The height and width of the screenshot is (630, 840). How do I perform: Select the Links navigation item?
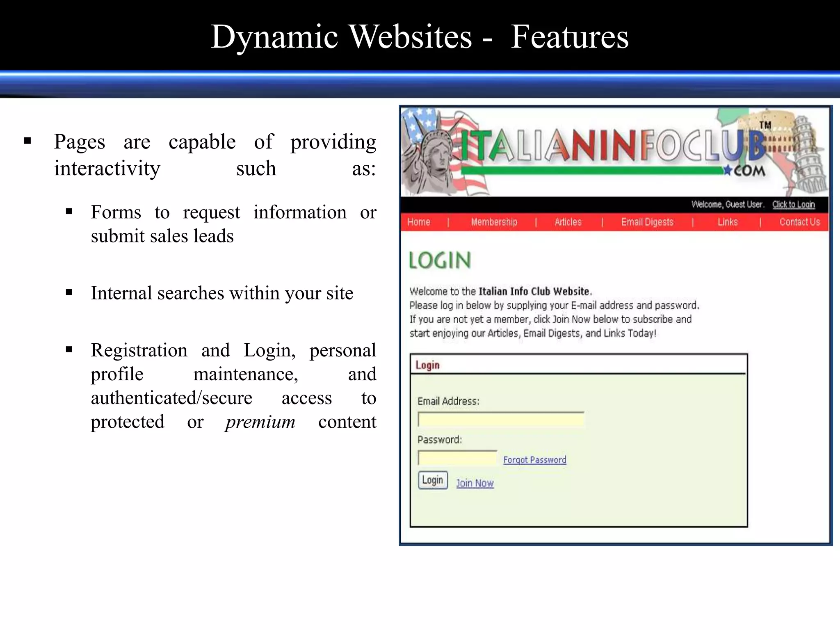[x=728, y=222]
